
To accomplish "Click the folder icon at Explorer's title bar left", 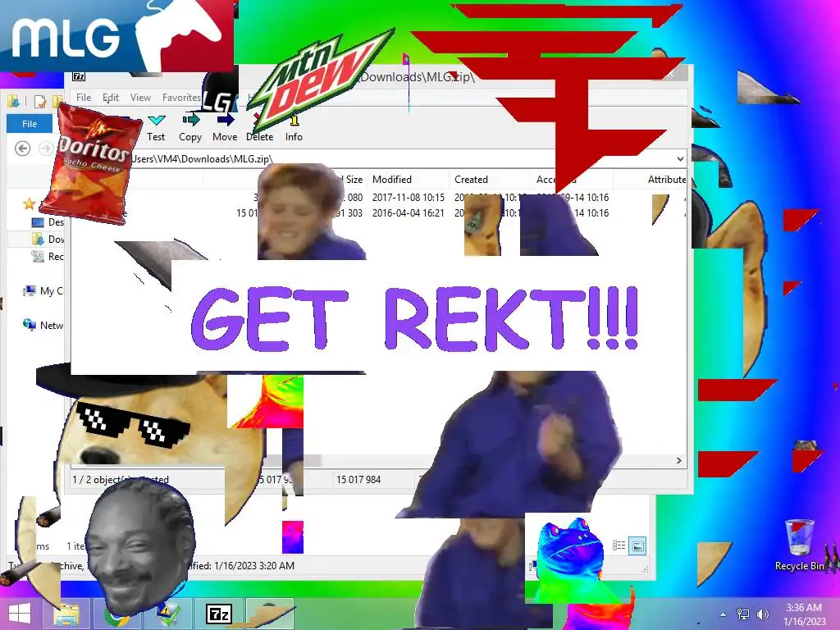I will pos(13,101).
